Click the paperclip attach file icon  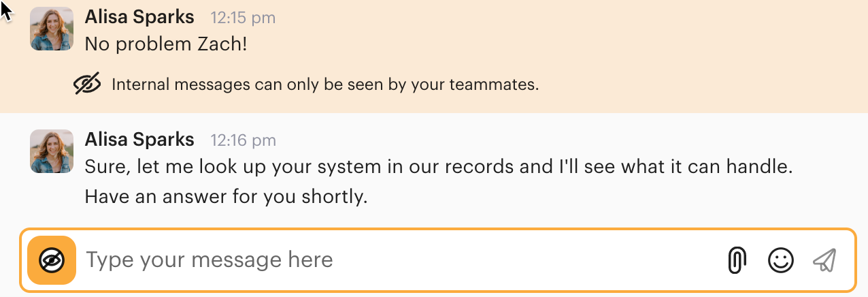pyautogui.click(x=737, y=260)
